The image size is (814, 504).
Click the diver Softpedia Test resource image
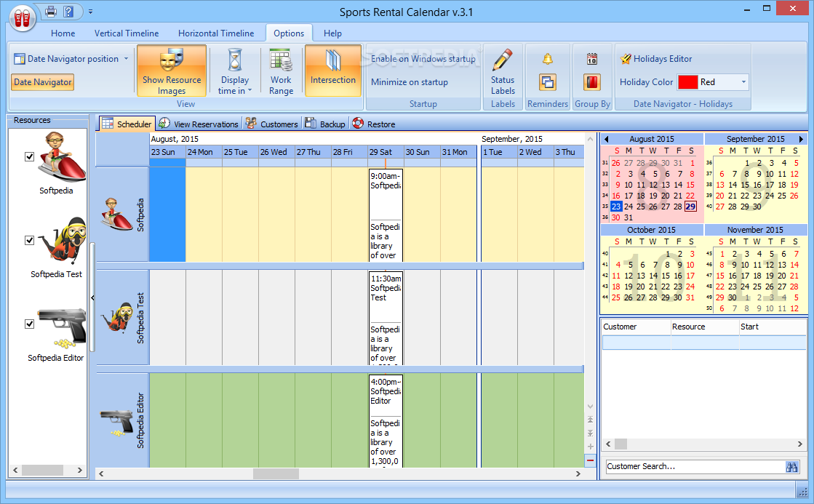[63, 240]
